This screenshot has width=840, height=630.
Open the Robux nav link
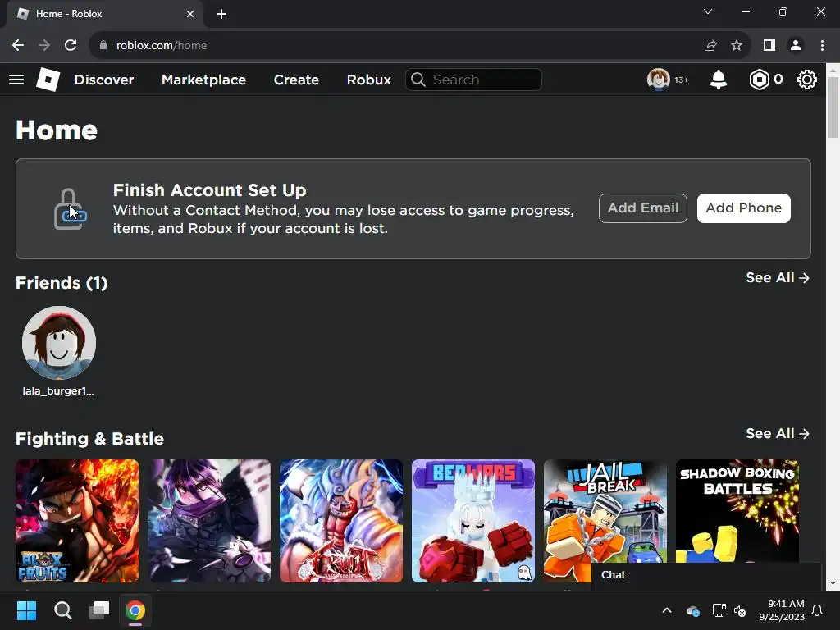coord(368,80)
